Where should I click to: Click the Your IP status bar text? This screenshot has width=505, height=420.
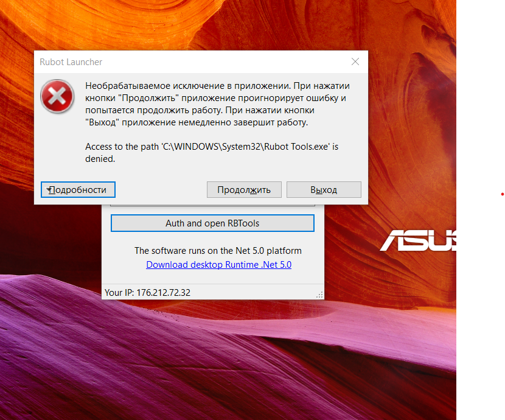[x=147, y=292]
